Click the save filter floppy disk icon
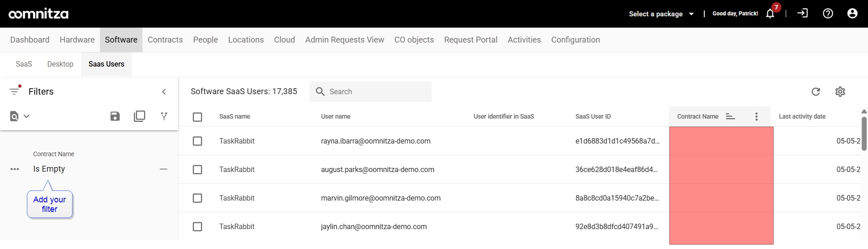Screen dimensions: 868x249 (x=115, y=116)
